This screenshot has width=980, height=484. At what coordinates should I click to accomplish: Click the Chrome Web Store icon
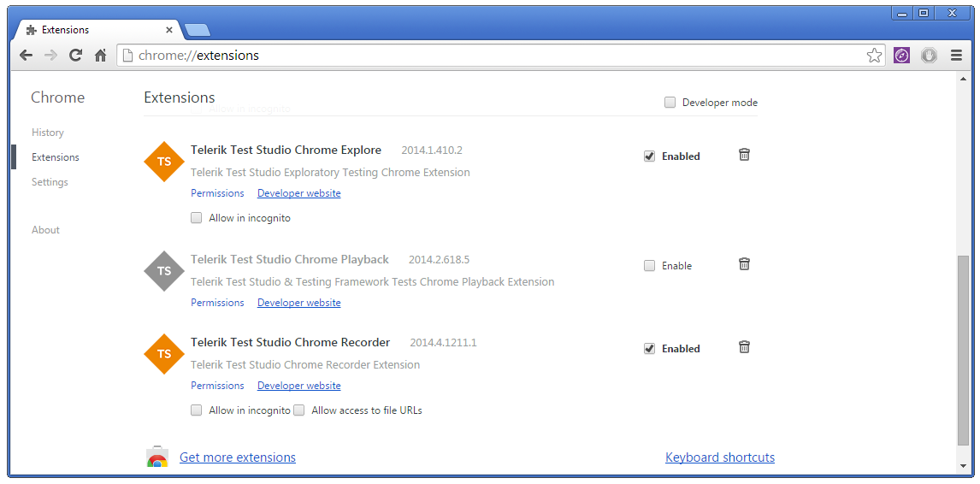(x=157, y=457)
